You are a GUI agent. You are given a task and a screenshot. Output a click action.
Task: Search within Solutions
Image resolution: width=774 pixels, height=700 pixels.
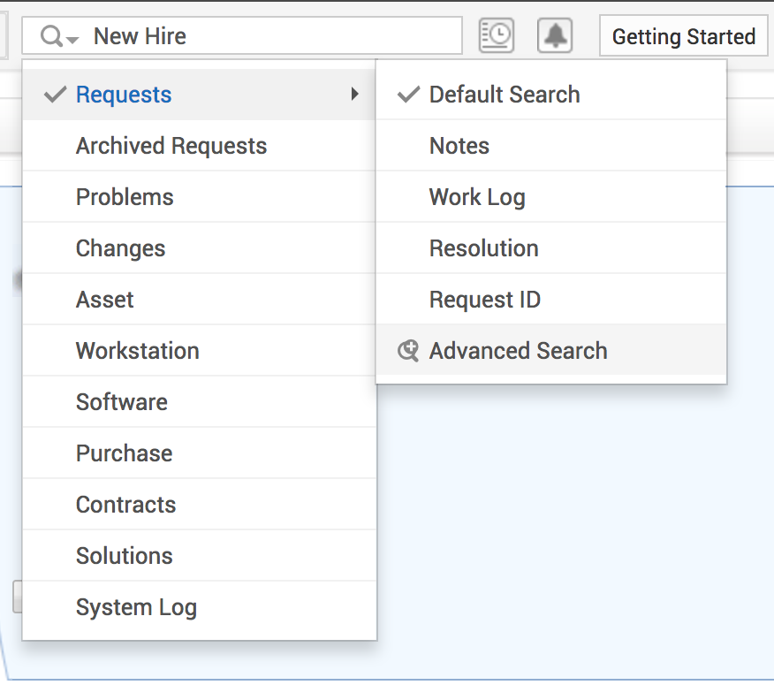click(124, 556)
